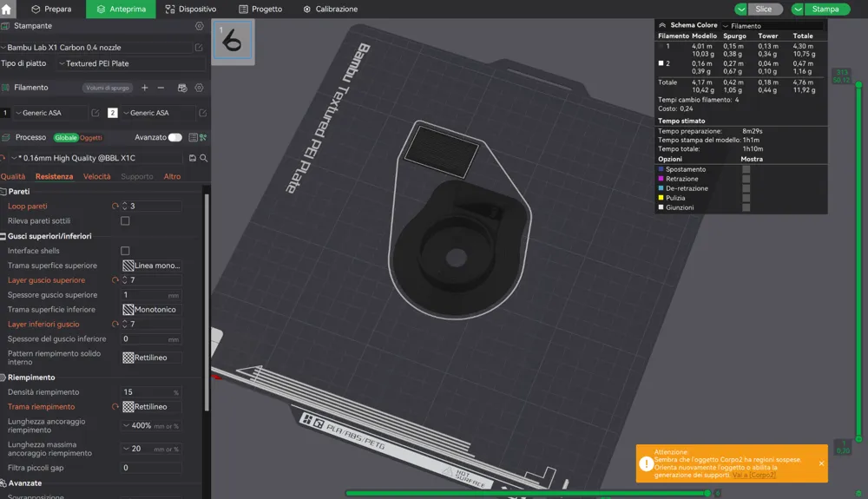
Task: Follow the Vai a [Corpo2] link
Action: click(754, 476)
